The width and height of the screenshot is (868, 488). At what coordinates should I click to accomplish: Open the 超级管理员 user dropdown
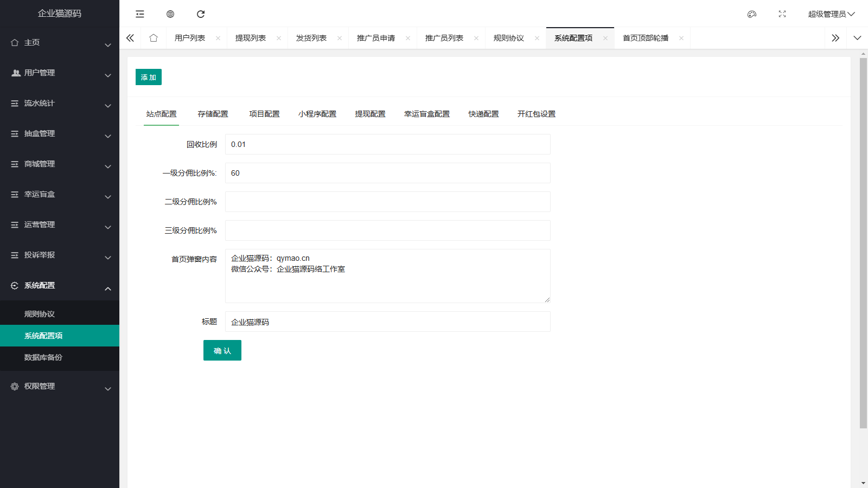point(831,14)
